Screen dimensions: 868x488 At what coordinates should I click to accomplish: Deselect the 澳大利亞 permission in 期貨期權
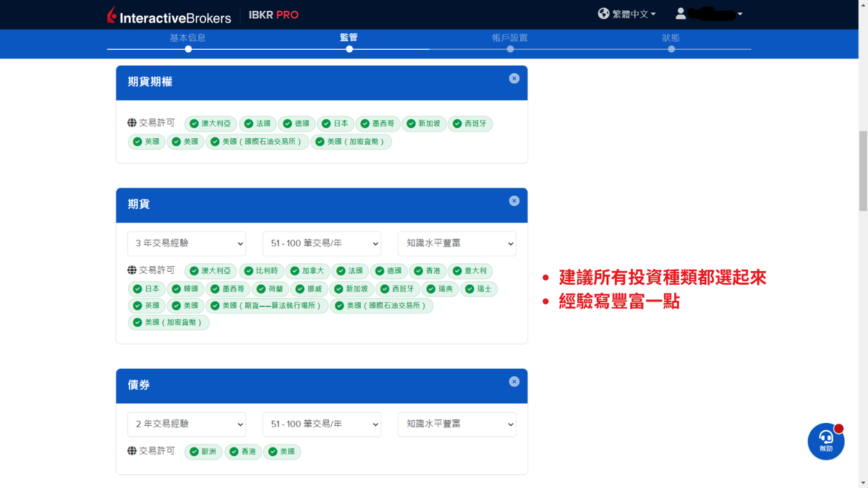(210, 123)
